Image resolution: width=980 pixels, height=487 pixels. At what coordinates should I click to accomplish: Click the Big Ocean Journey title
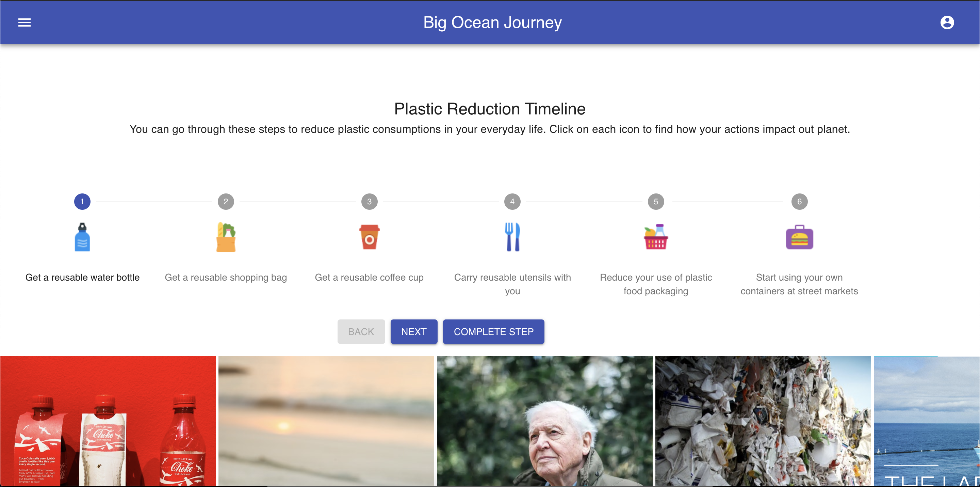coord(492,22)
